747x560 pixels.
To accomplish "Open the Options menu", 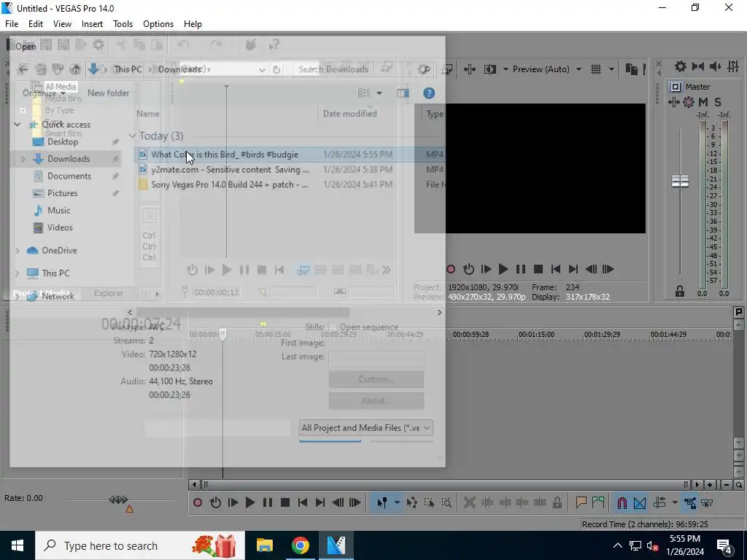I will coord(158,24).
